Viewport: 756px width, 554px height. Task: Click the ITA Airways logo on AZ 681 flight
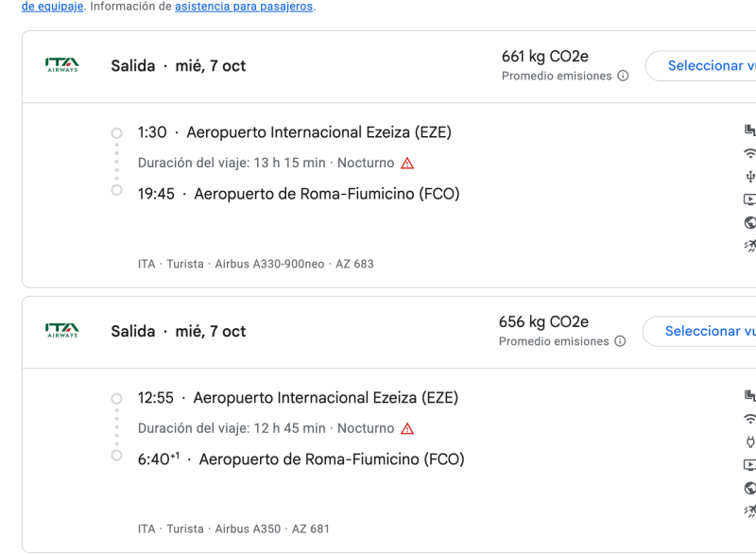[62, 331]
